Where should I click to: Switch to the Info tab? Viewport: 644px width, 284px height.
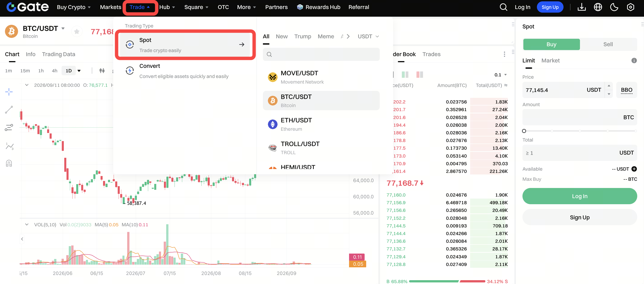(30, 54)
